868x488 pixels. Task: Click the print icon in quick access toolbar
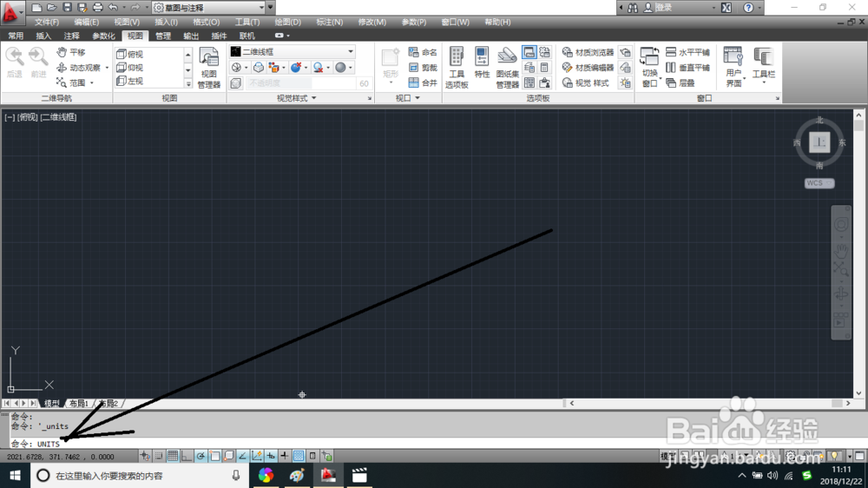point(97,7)
